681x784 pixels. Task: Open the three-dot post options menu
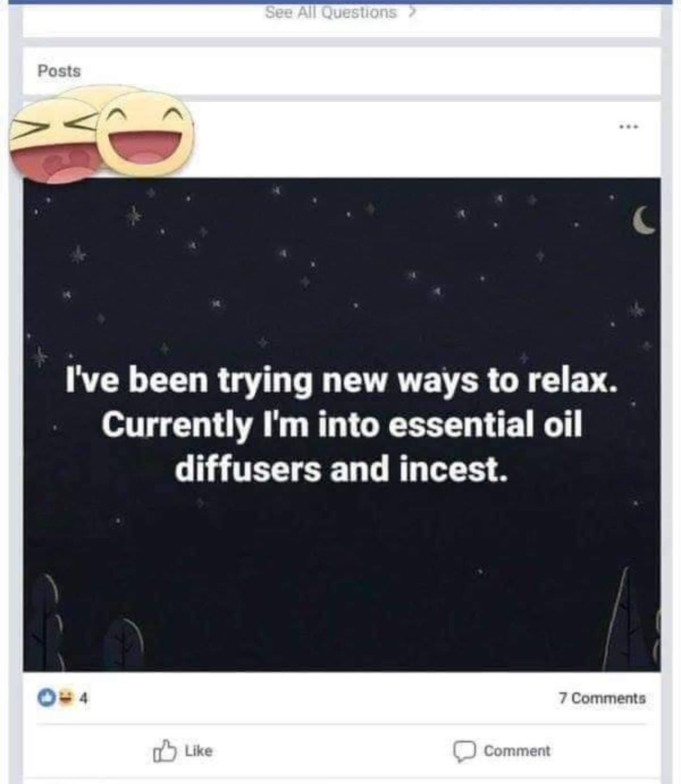629,127
